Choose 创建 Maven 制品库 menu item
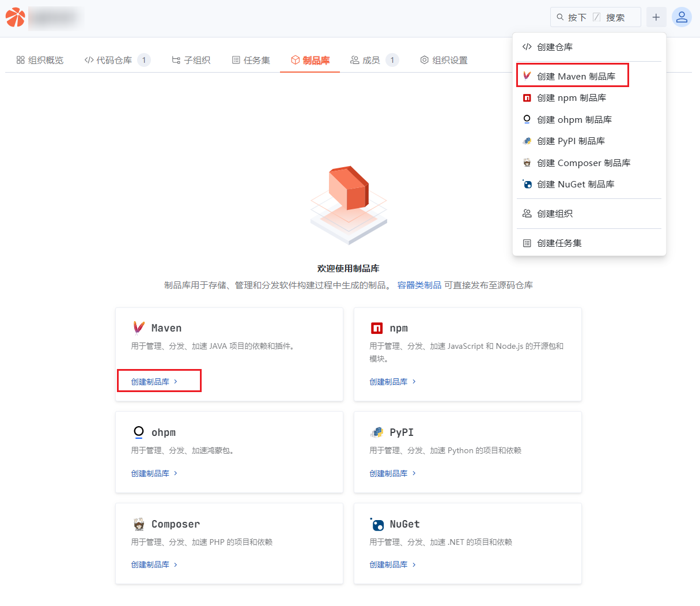 coord(589,76)
